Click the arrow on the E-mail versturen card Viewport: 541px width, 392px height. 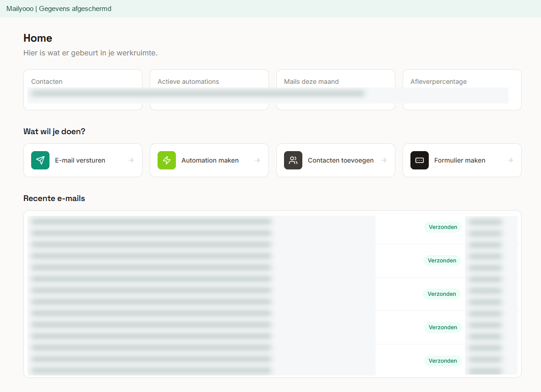[x=131, y=160]
